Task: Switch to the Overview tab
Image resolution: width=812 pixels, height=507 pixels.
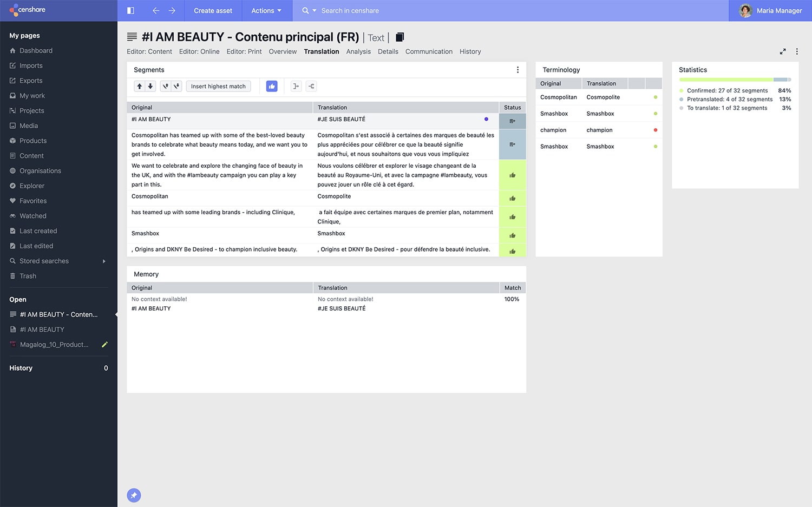Action: pos(283,51)
